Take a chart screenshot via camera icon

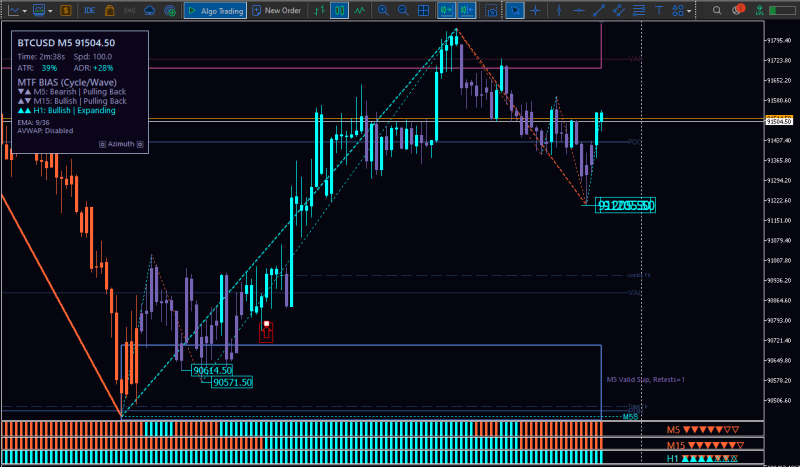[491, 10]
